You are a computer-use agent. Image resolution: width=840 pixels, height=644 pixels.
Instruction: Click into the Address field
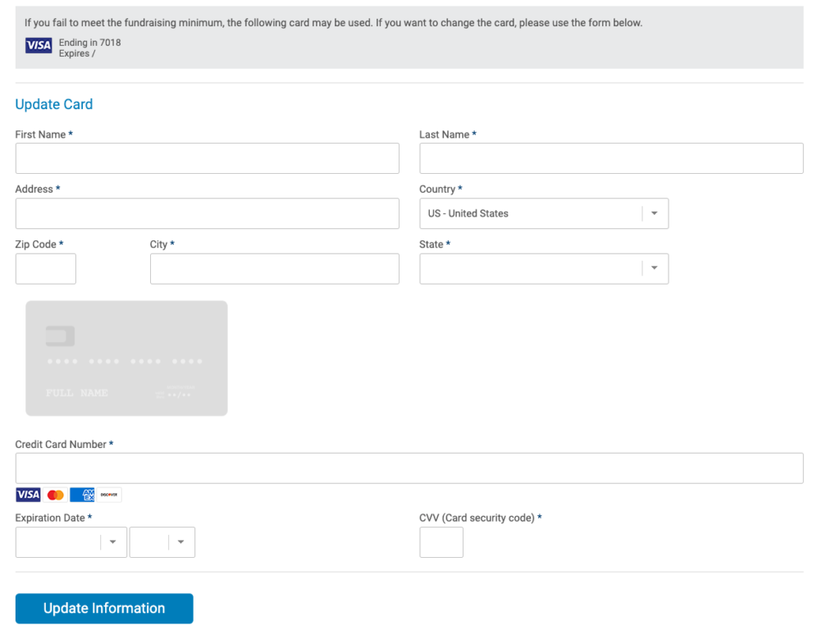(x=208, y=213)
